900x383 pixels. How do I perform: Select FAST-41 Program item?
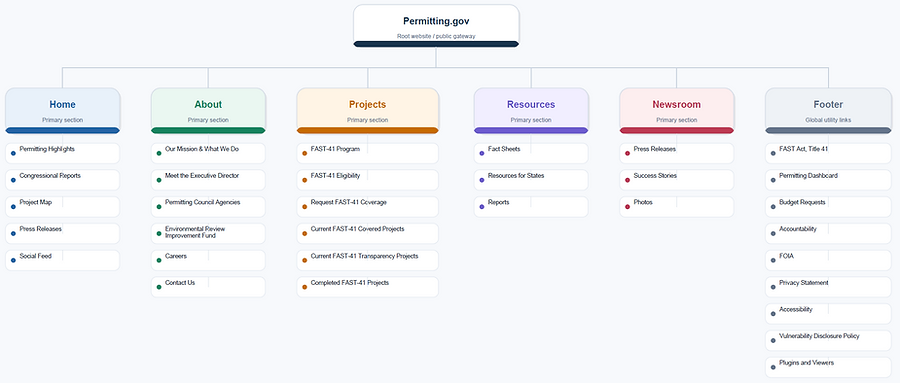367,153
